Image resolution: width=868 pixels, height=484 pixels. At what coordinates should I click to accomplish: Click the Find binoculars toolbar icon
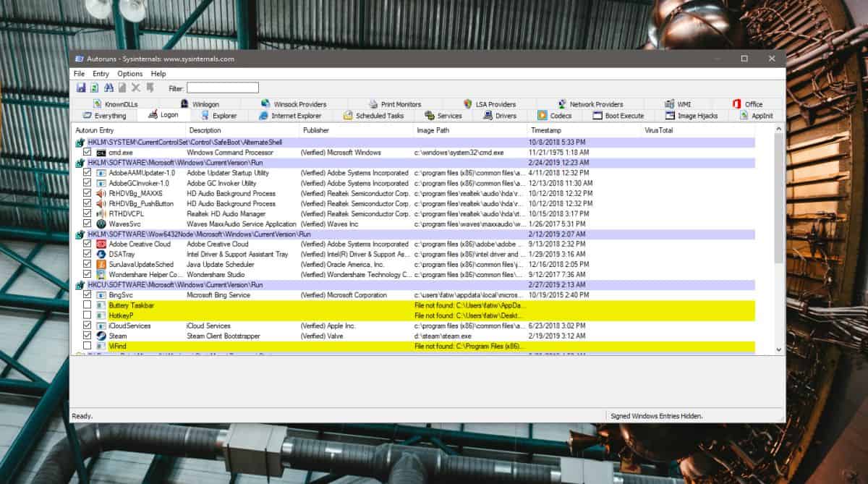coord(109,88)
